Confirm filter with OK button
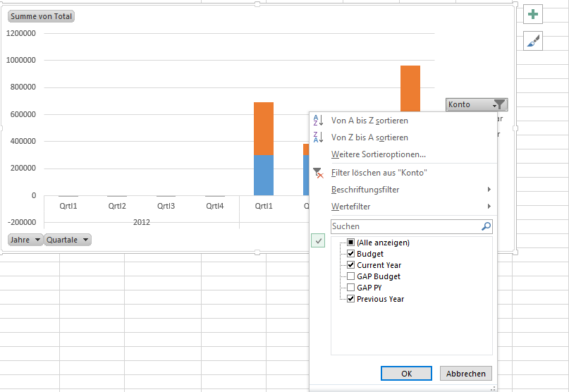This screenshot has width=569, height=392. pos(406,374)
